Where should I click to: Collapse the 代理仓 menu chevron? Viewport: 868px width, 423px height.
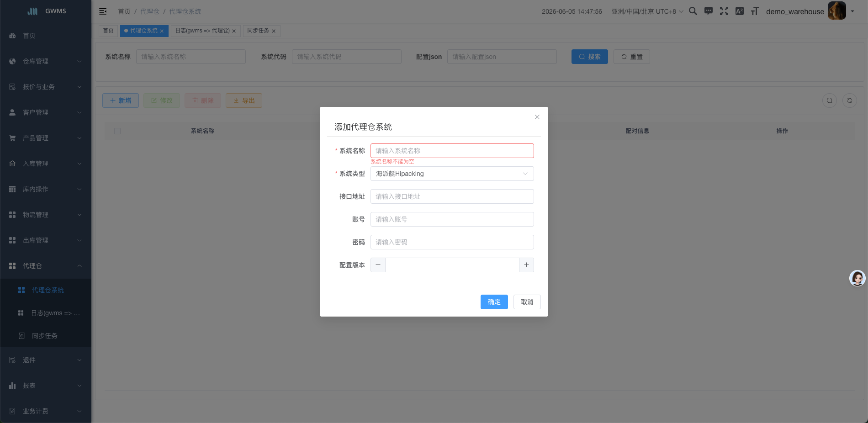click(x=79, y=266)
